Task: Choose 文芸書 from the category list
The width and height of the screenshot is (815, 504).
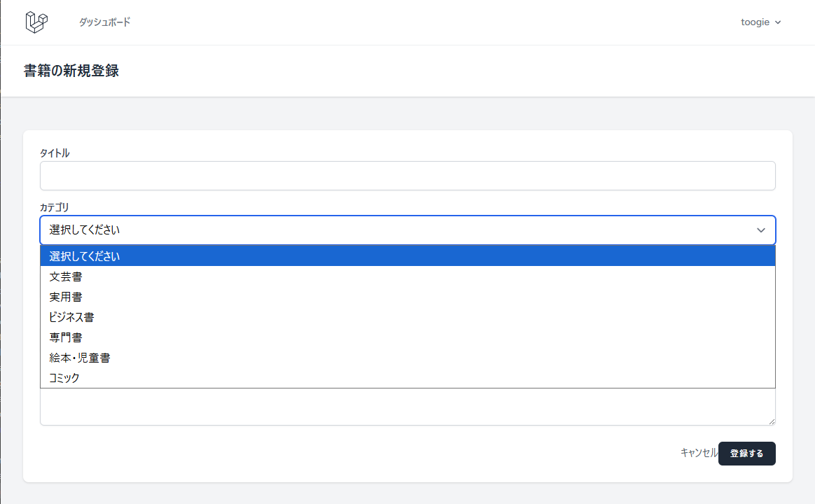Action: click(66, 276)
